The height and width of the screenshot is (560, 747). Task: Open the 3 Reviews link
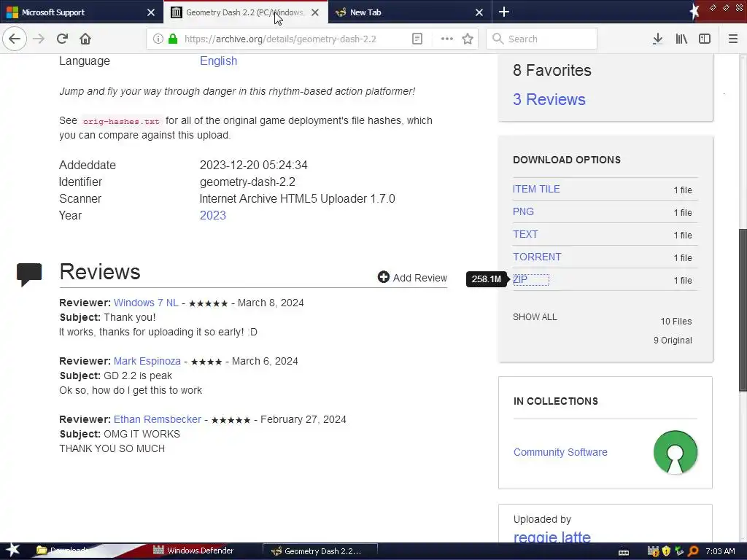[x=549, y=99]
